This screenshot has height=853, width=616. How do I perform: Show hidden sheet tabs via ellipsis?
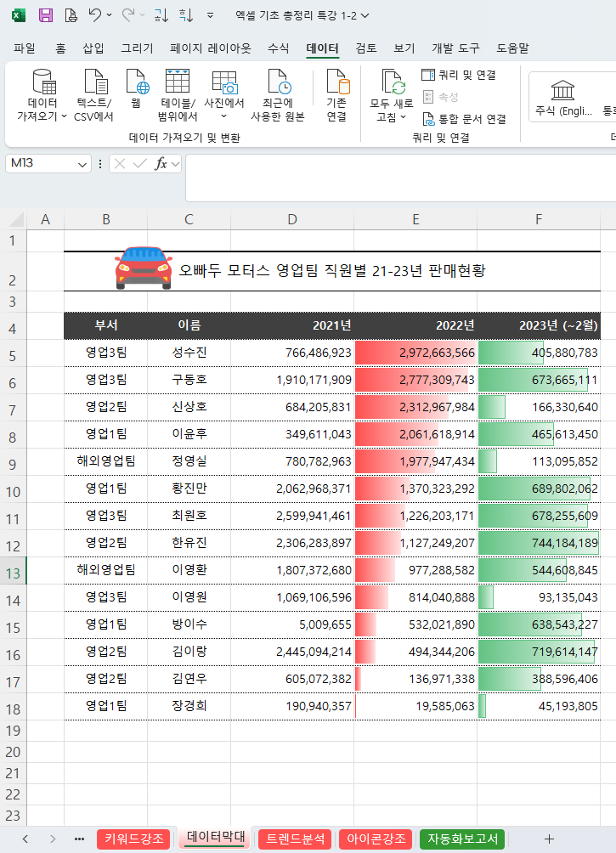(x=80, y=839)
